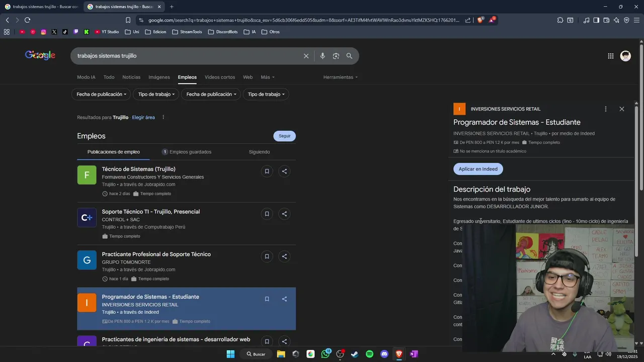Open the Siguiendo tab
Viewport: 644px width, 362px height.
tap(259, 152)
